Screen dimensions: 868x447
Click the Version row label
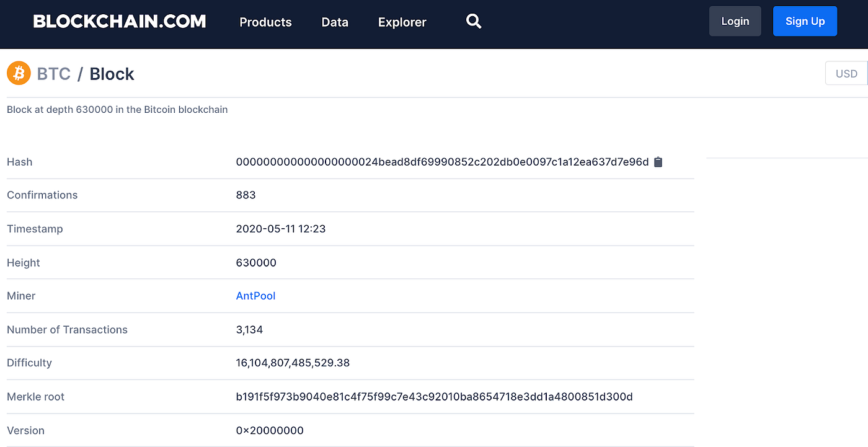click(x=25, y=430)
